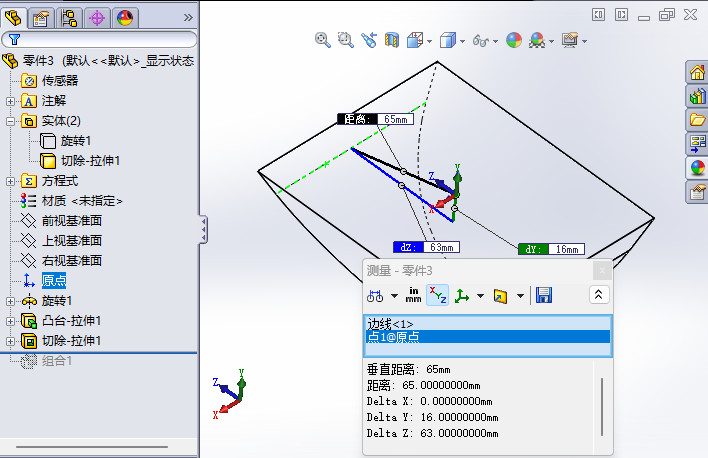
Task: Click the arc/circle measurements icon in Measure
Action: pos(375,296)
